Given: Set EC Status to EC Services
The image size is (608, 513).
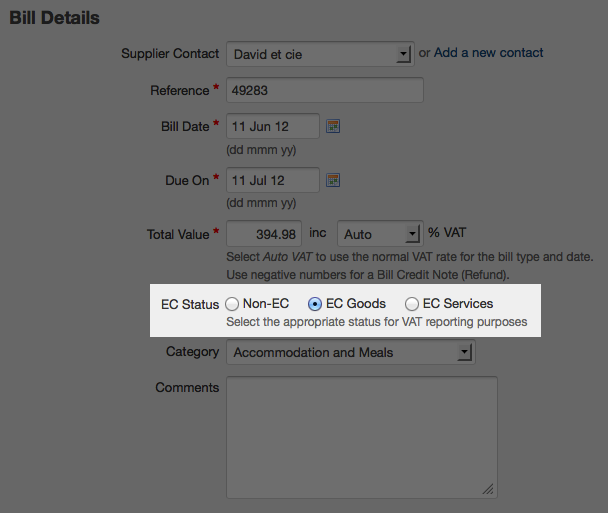Looking at the screenshot, I should click(412, 304).
